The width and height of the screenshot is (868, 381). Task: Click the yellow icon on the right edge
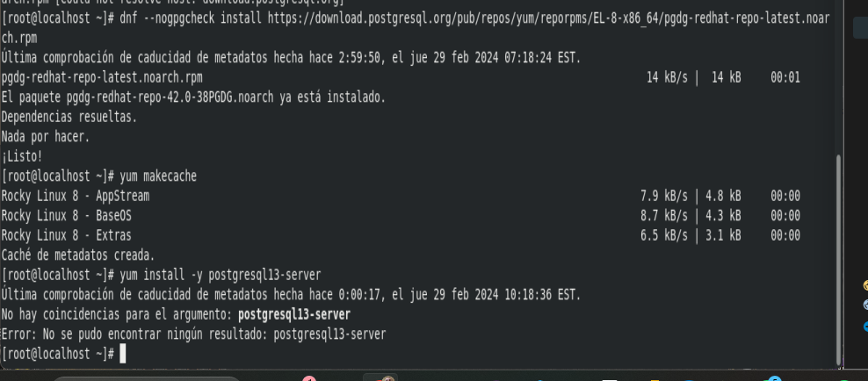(x=865, y=285)
